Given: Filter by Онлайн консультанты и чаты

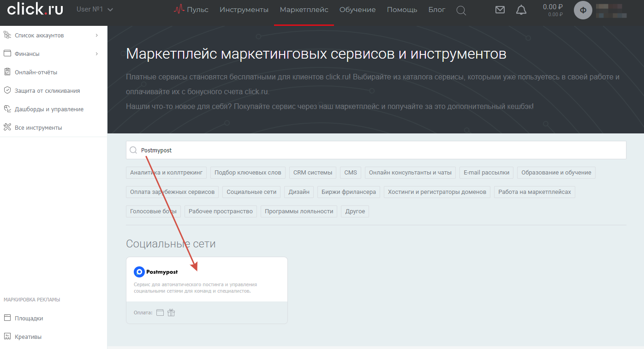Looking at the screenshot, I should (x=411, y=173).
